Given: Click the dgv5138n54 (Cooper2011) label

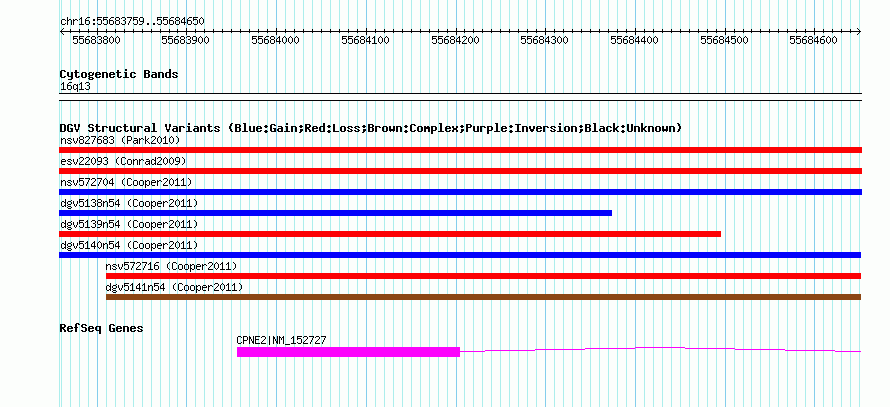Looking at the screenshot, I should (x=129, y=203).
